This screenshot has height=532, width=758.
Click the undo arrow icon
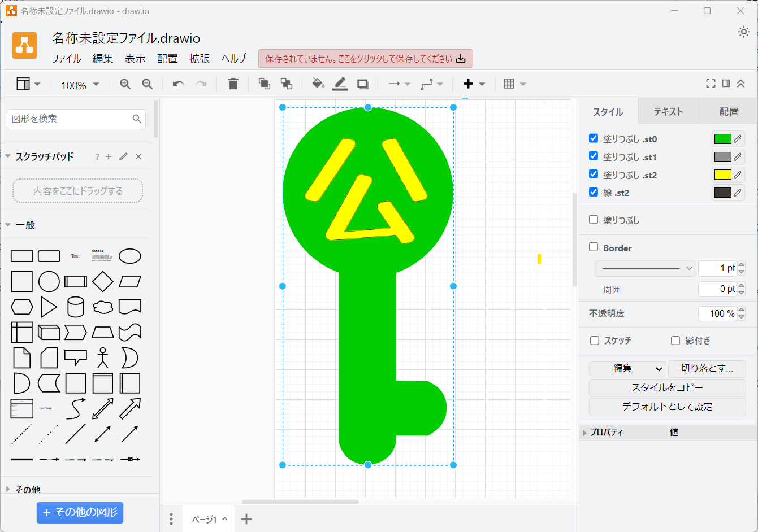[177, 83]
